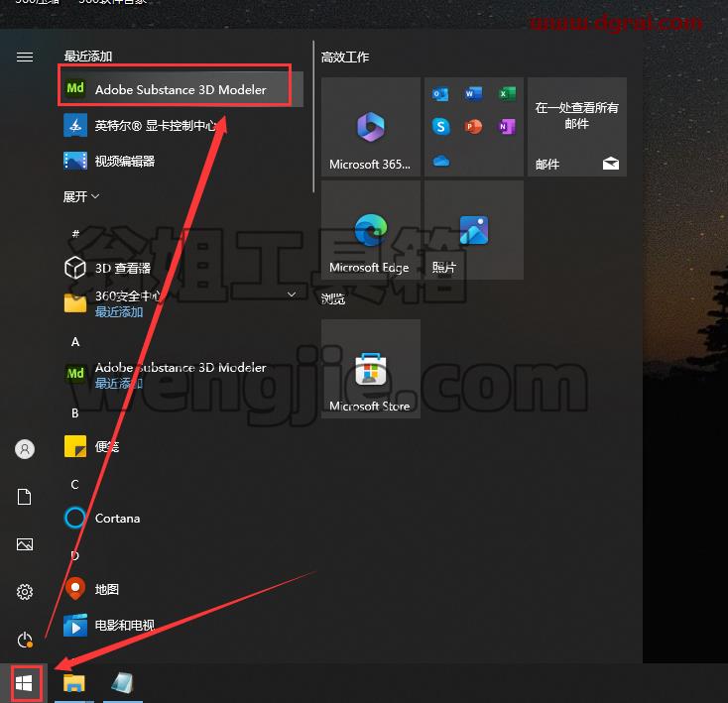Click the Power icon
This screenshot has height=703, width=728.
coord(25,640)
